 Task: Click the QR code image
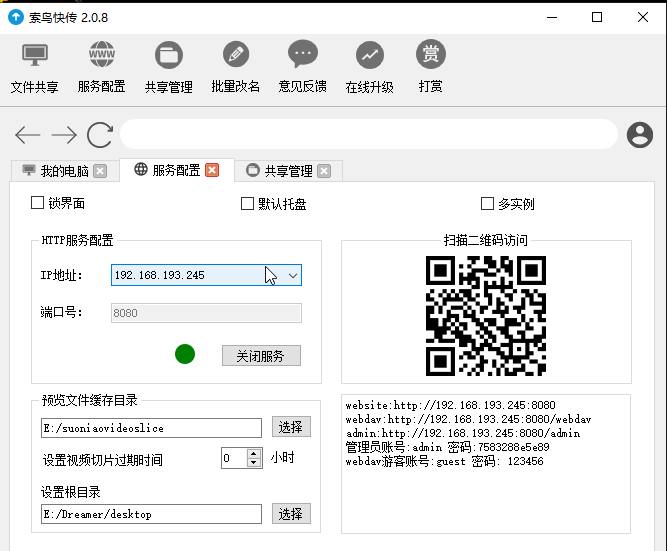(x=486, y=316)
